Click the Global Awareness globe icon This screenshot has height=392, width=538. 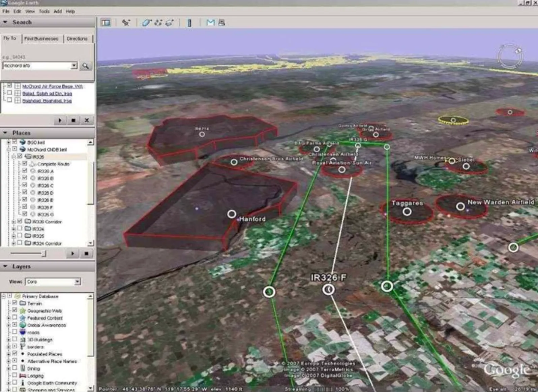[x=23, y=325]
